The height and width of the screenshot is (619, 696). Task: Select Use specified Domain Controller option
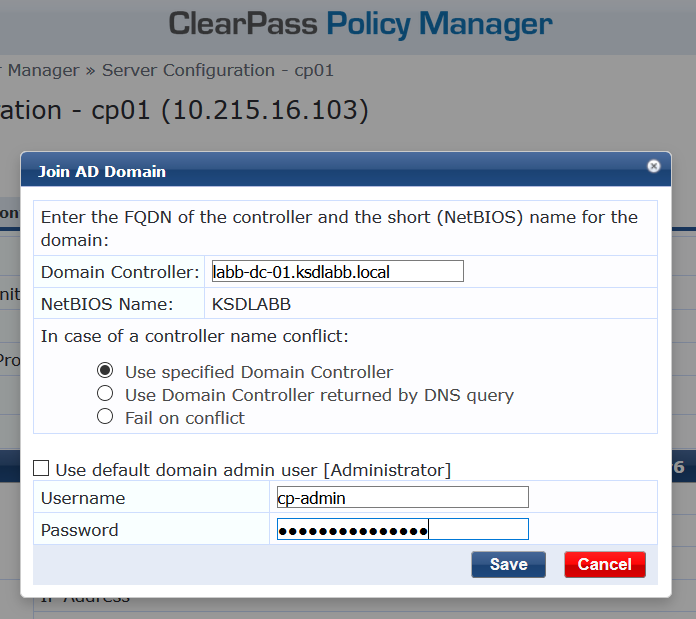105,370
